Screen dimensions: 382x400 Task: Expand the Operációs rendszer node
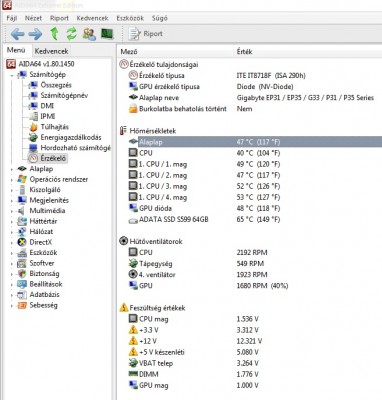(12, 180)
